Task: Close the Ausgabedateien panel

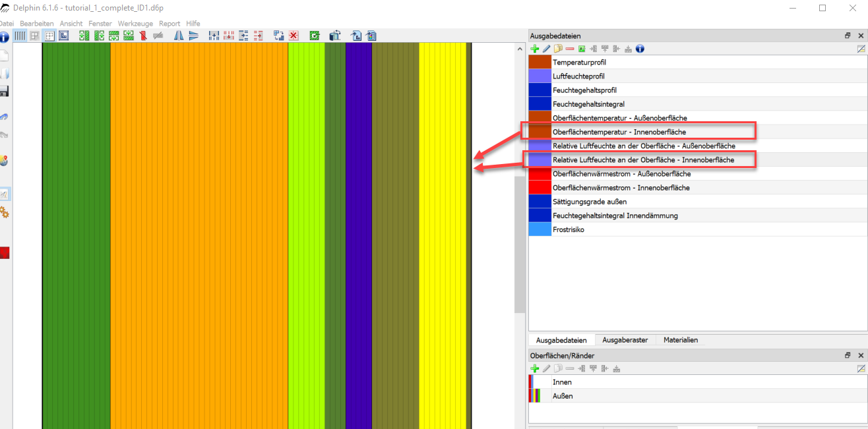Action: [861, 36]
